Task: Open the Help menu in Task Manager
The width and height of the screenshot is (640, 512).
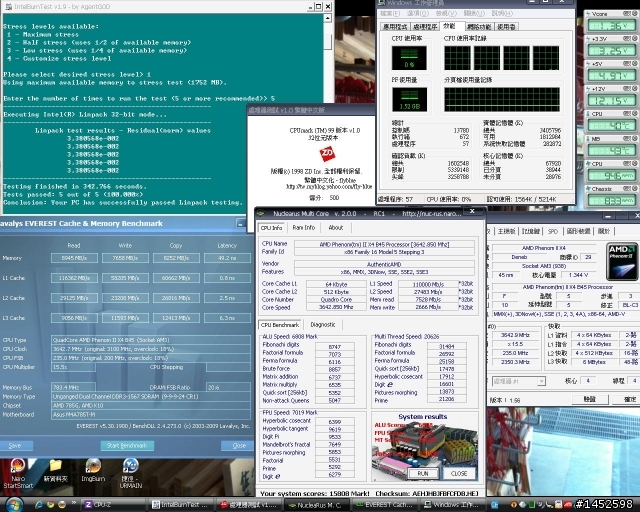Action: pos(502,13)
